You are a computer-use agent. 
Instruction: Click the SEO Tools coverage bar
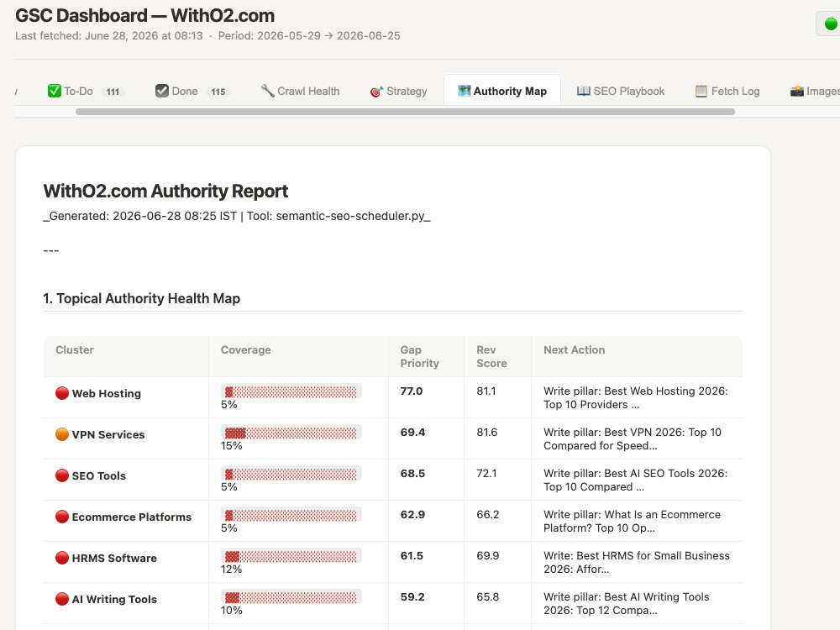click(291, 474)
